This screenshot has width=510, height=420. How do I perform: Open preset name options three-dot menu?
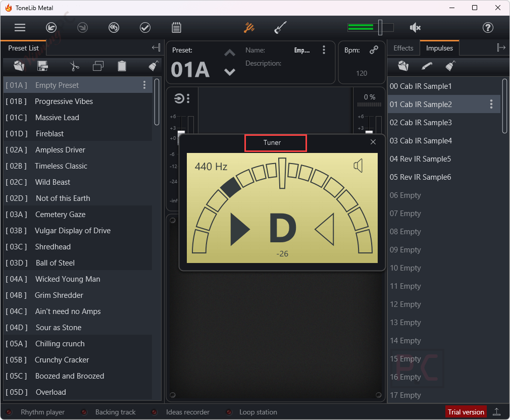tap(324, 50)
